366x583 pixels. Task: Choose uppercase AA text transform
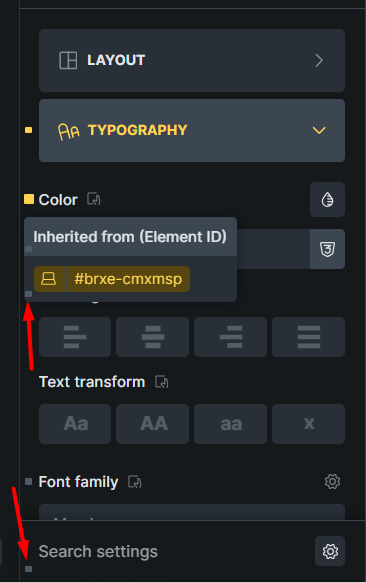(x=152, y=424)
